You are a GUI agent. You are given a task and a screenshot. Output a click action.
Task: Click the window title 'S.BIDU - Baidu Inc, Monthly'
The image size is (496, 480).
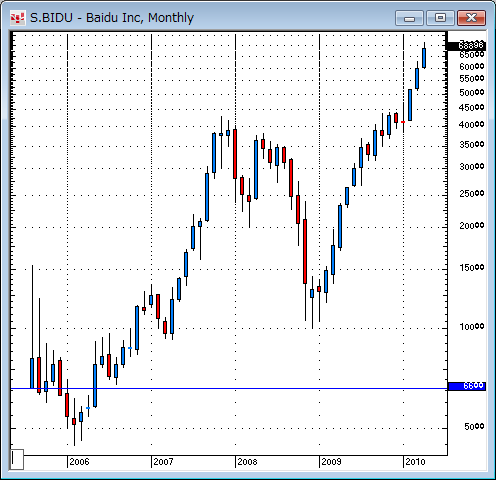tap(112, 18)
